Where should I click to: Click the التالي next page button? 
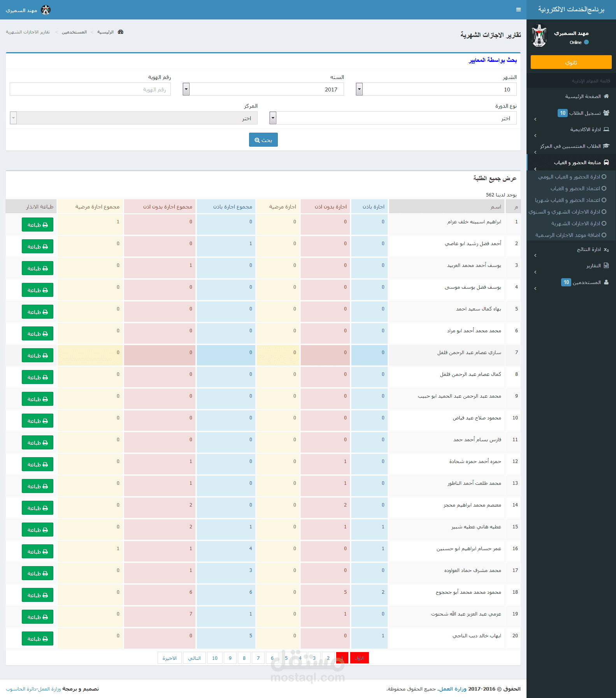(194, 658)
